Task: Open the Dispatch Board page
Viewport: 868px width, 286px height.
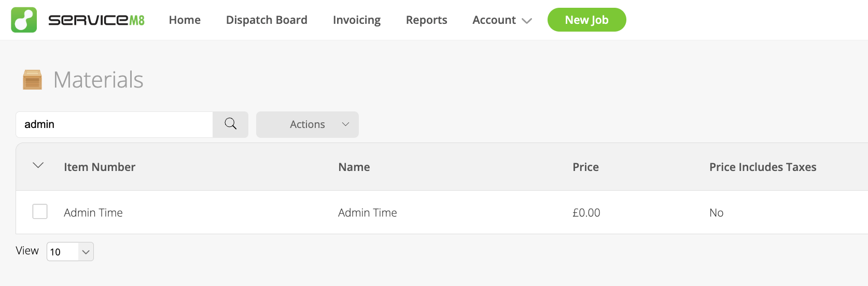Action: click(x=267, y=20)
